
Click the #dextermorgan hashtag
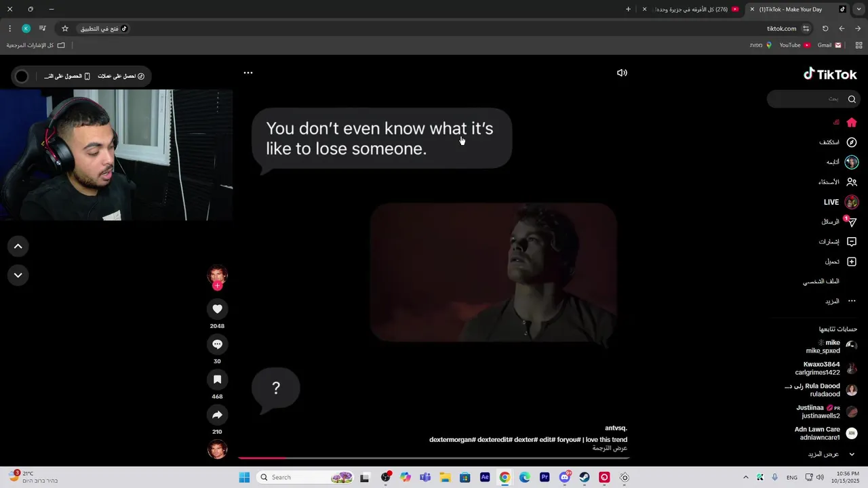click(x=452, y=440)
